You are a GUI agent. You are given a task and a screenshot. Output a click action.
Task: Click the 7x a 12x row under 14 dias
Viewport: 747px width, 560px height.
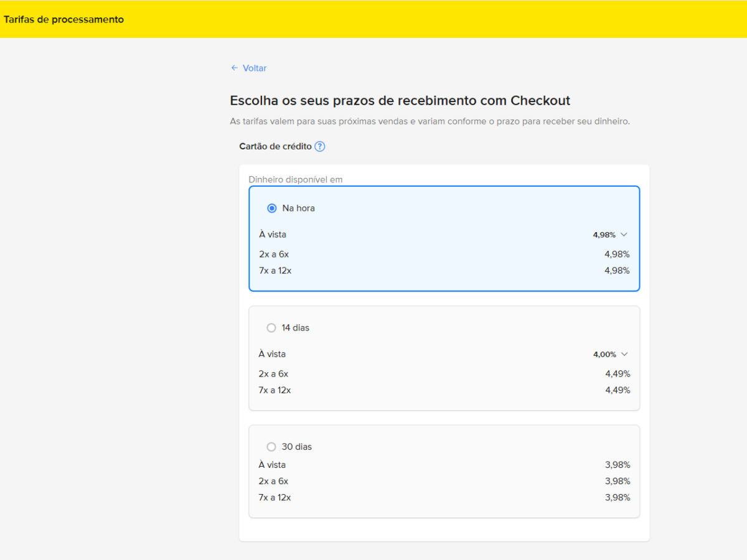pyautogui.click(x=275, y=390)
